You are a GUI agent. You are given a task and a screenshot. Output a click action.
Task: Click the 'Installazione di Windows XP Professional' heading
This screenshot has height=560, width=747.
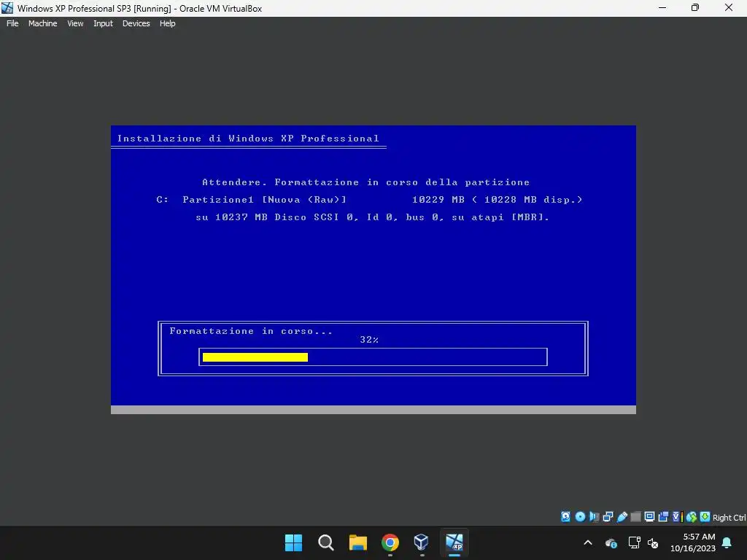pyautogui.click(x=248, y=139)
